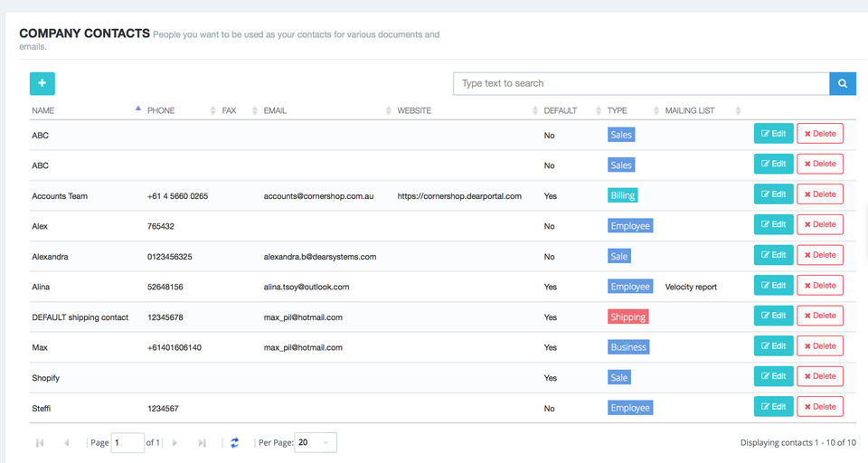Click the magnifier search button
Screen dimensions: 868x463
click(x=842, y=83)
